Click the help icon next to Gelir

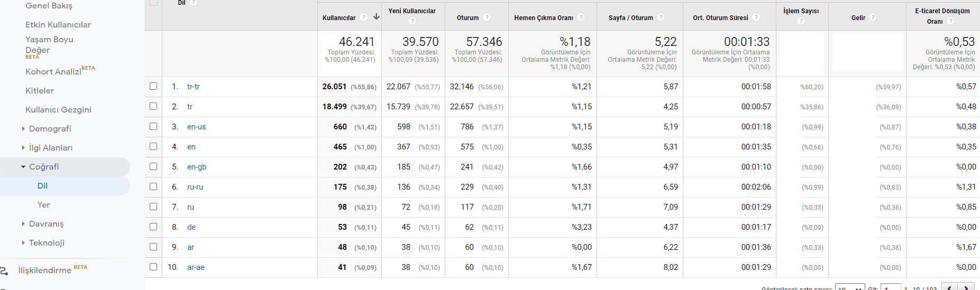click(873, 17)
